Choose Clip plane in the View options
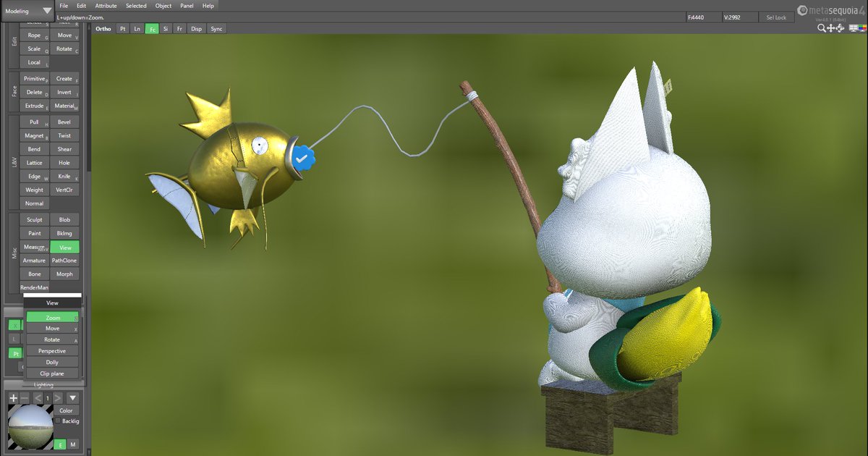This screenshot has height=456, width=868. click(x=53, y=373)
